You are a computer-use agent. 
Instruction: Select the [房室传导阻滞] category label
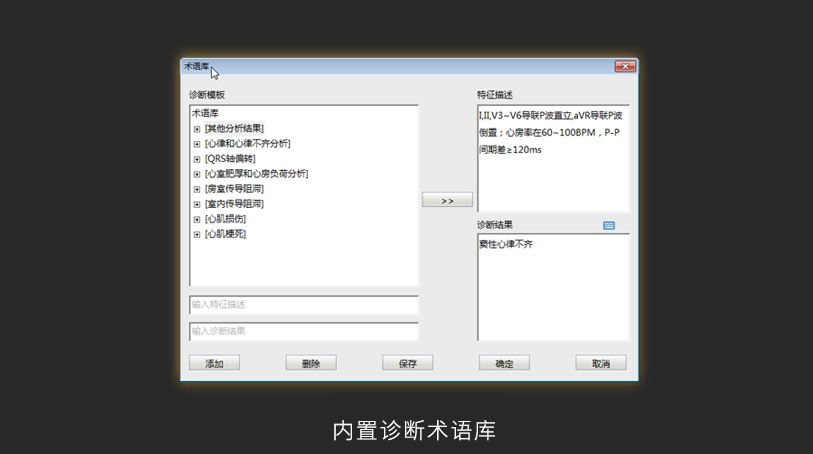(x=234, y=189)
